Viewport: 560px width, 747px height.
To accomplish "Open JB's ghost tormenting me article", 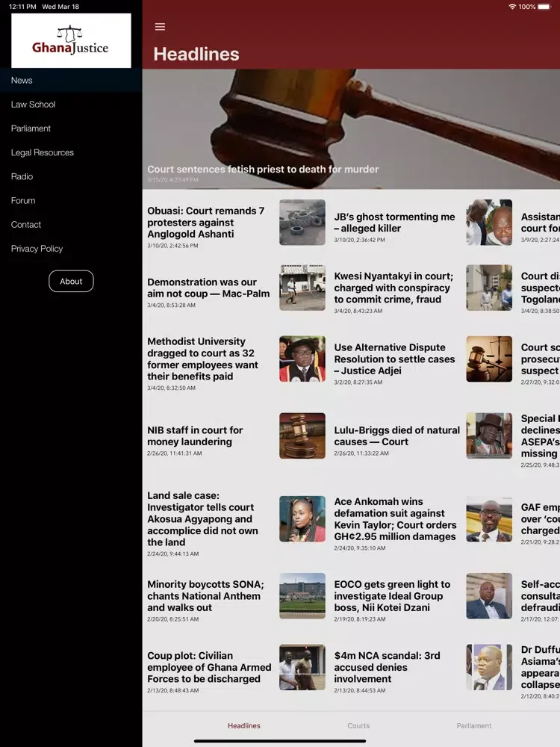I will 394,222.
